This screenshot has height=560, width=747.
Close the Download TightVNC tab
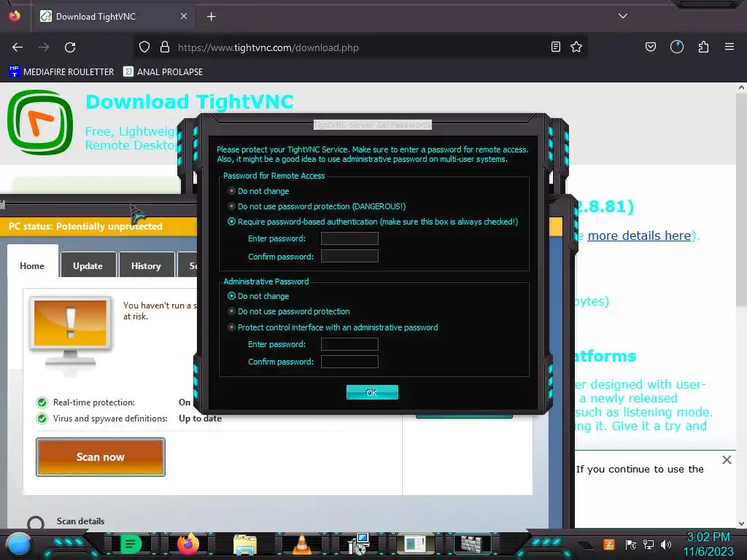[x=184, y=16]
